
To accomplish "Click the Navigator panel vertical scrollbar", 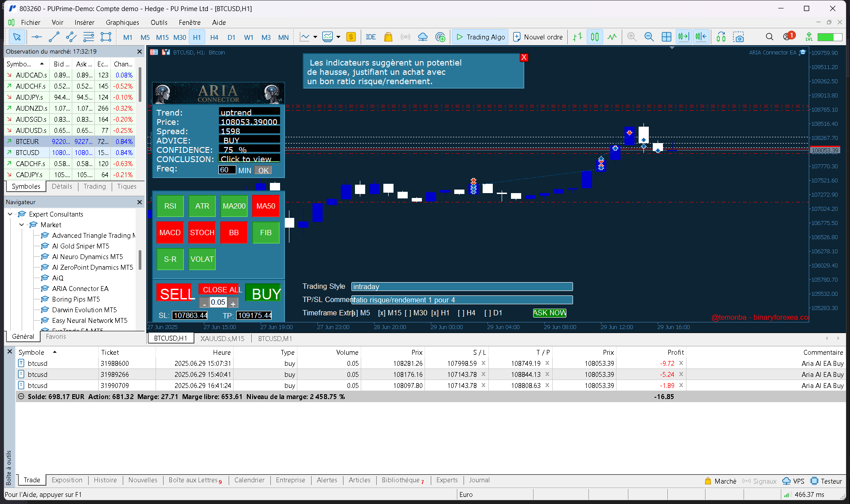I will coord(140,260).
